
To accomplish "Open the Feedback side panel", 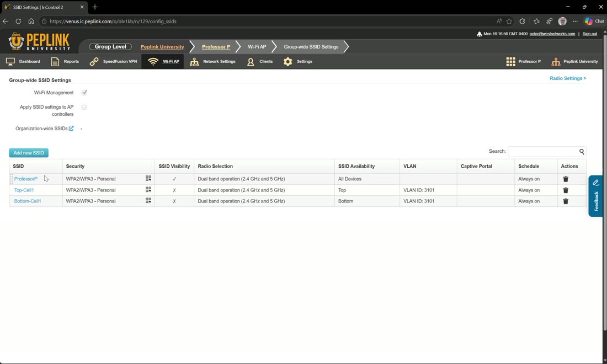I will (x=596, y=196).
